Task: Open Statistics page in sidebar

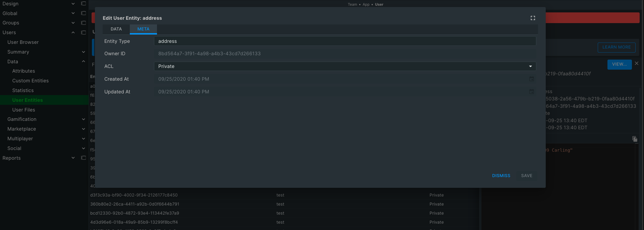Action: point(23,90)
